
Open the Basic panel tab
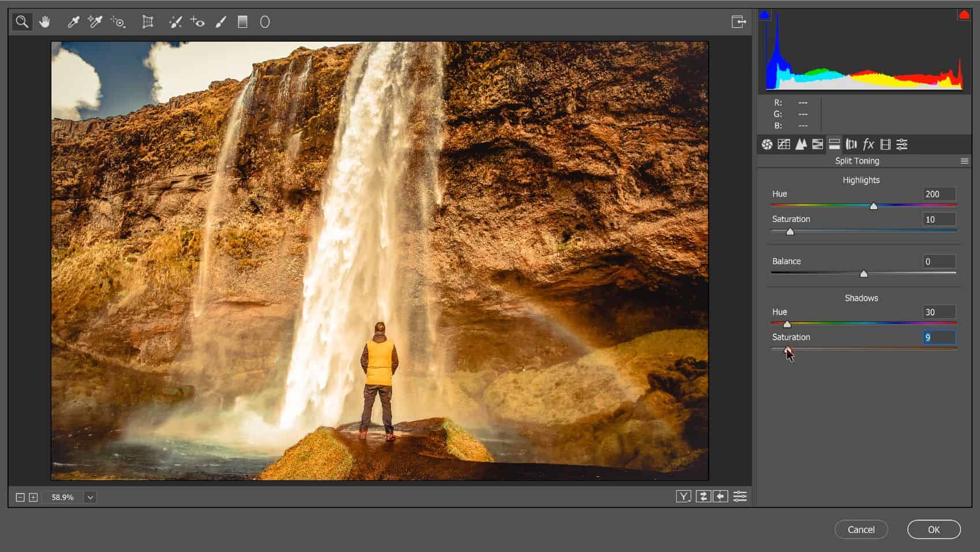point(767,145)
